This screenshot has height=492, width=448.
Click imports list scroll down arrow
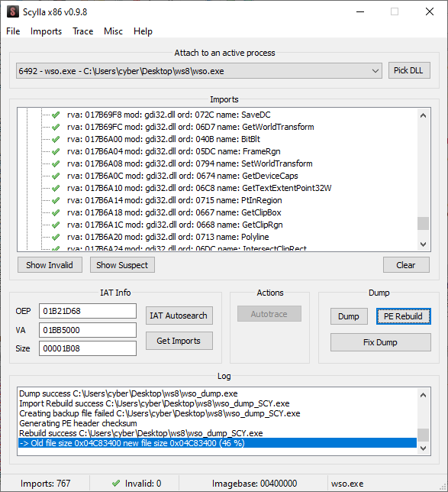[x=424, y=244]
